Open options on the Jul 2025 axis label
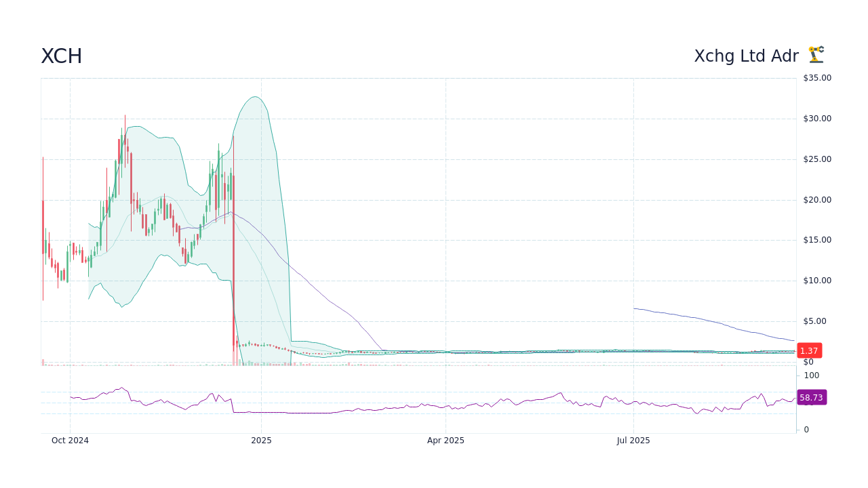This screenshot has height=488, width=868. click(633, 441)
